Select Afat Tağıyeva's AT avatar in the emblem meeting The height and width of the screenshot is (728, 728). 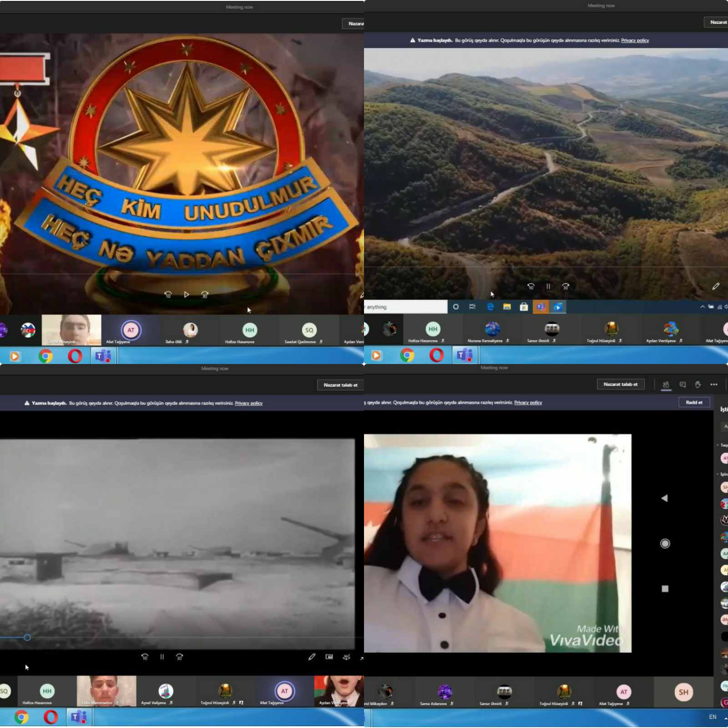pos(131,330)
